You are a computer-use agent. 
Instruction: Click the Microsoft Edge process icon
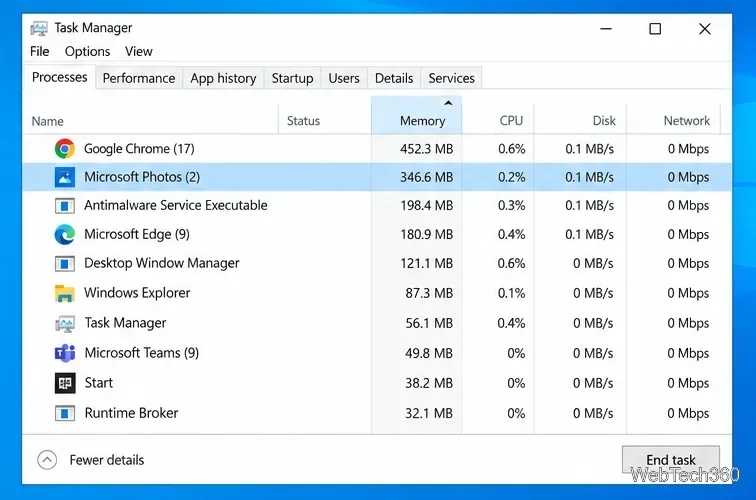click(x=65, y=234)
